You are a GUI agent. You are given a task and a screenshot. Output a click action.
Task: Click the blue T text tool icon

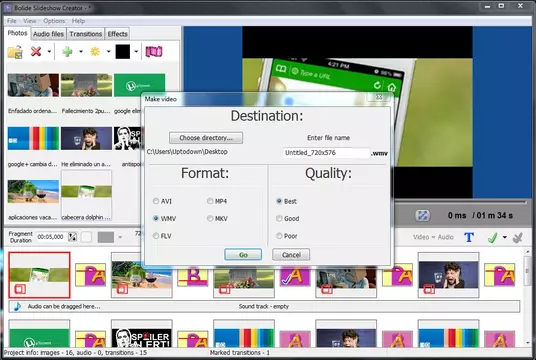pos(469,237)
